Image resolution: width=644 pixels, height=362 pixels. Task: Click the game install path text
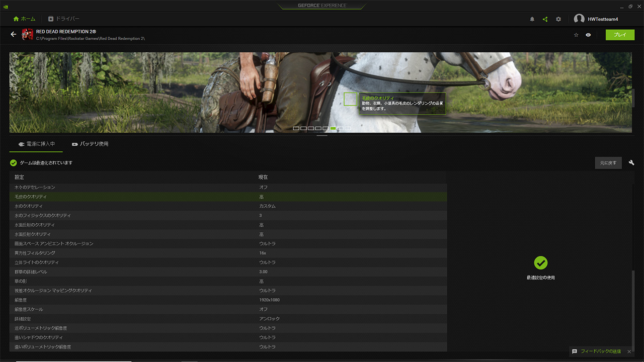pos(91,39)
